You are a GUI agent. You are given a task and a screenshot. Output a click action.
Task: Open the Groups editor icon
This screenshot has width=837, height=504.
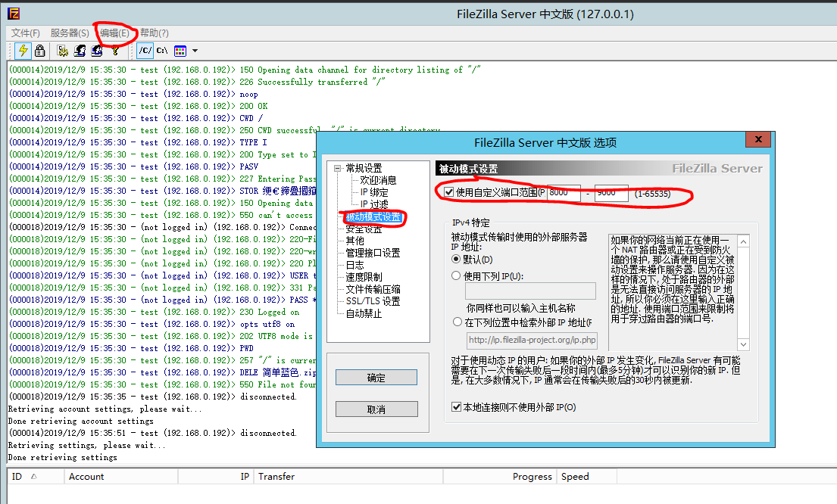[97, 51]
